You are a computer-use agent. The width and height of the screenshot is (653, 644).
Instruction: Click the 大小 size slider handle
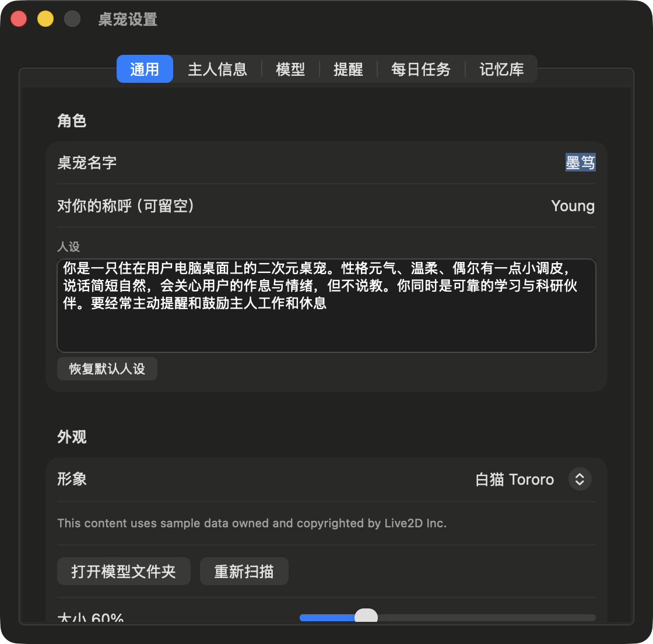pyautogui.click(x=366, y=617)
